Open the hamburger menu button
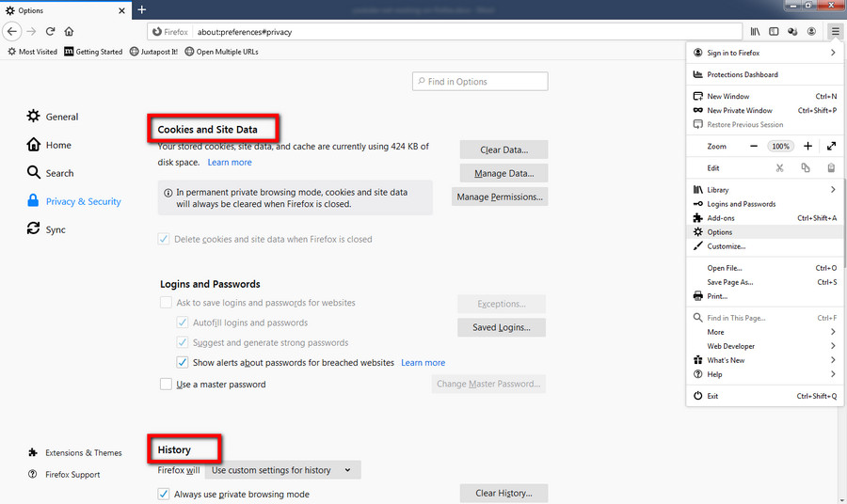 point(835,32)
